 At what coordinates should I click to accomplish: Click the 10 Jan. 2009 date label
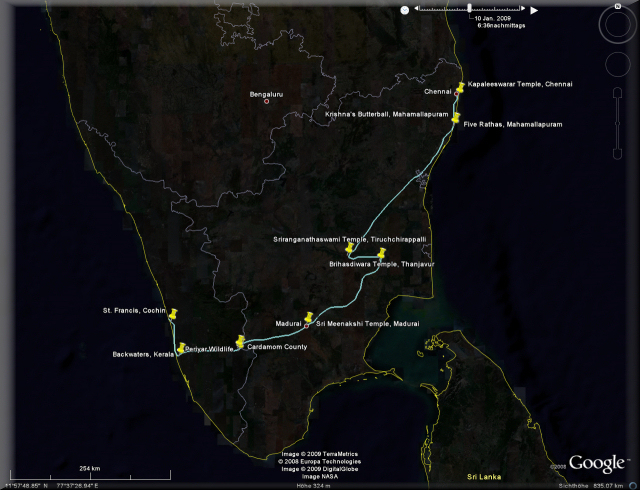[x=493, y=18]
